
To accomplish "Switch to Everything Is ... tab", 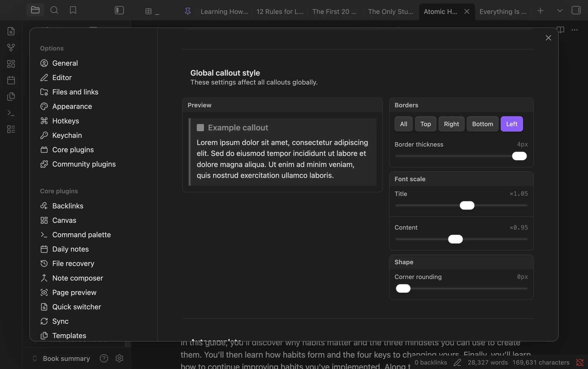I will (503, 11).
